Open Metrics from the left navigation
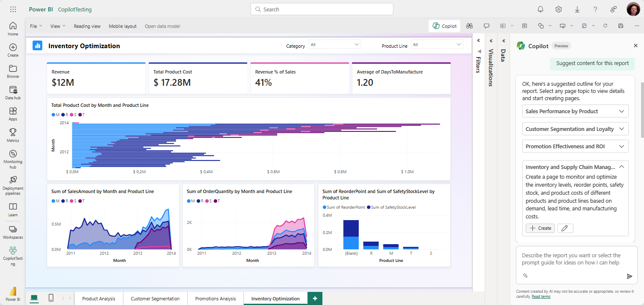The height and width of the screenshot is (305, 644). coord(13,135)
